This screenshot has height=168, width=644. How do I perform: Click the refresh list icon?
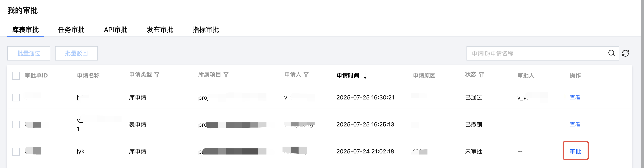pos(625,53)
